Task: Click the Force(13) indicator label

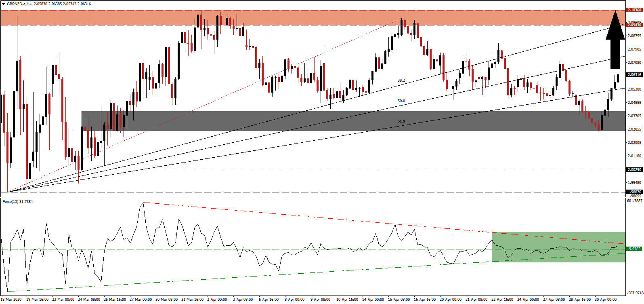Action: coord(18,201)
